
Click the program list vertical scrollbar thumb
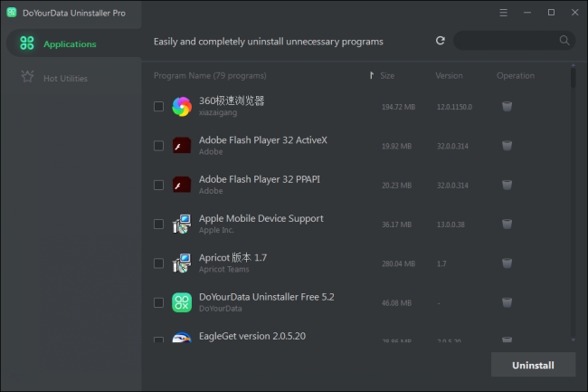[x=573, y=78]
